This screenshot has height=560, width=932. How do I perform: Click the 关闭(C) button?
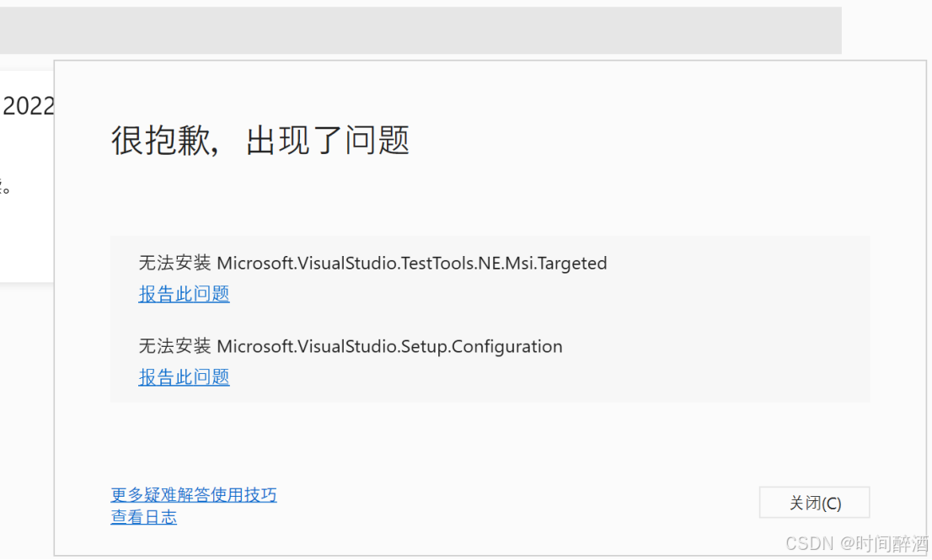[814, 503]
